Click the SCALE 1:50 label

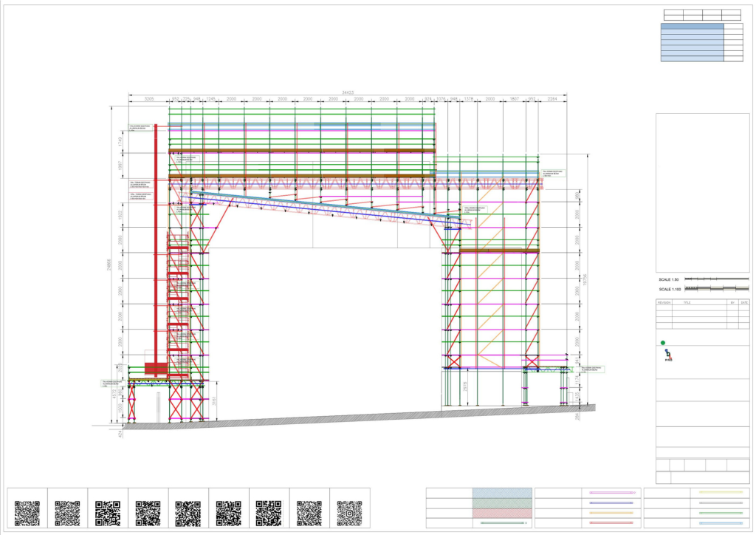click(669, 280)
